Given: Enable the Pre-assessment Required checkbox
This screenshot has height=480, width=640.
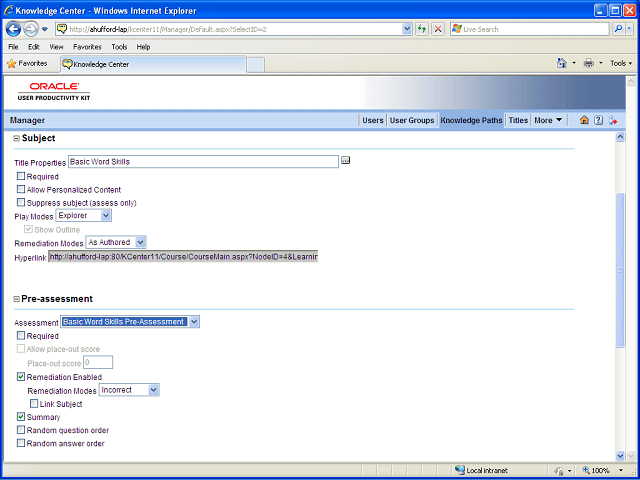Looking at the screenshot, I should (21, 336).
